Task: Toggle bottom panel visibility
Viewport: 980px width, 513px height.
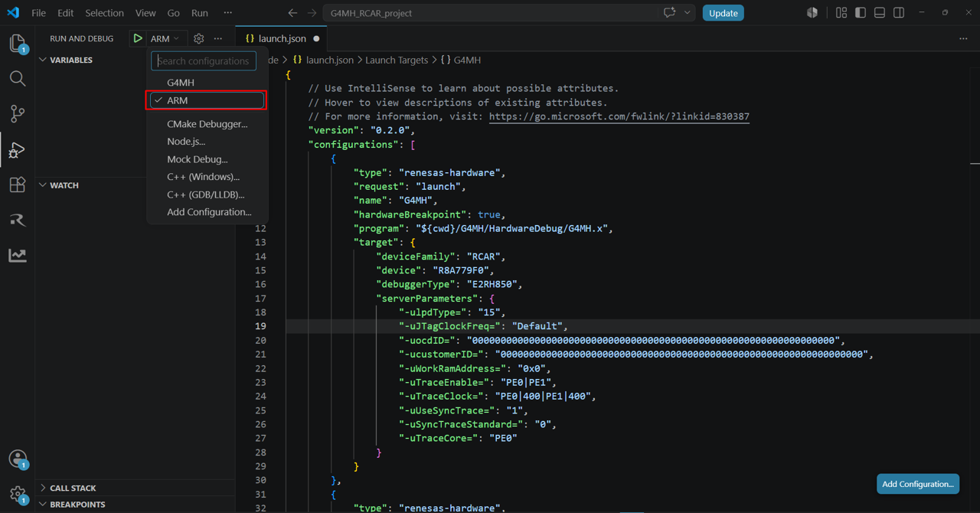Action: (x=880, y=13)
